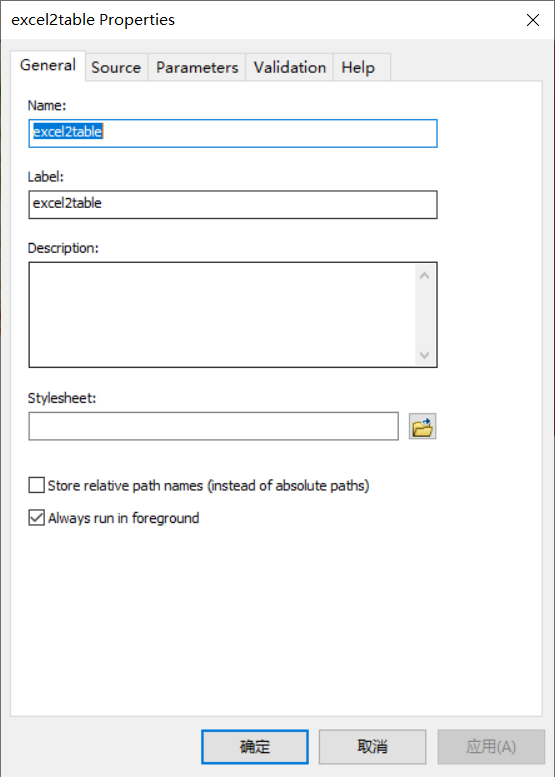Cancel changes with 取消 button
Screen dimensions: 555x777
pos(372,747)
